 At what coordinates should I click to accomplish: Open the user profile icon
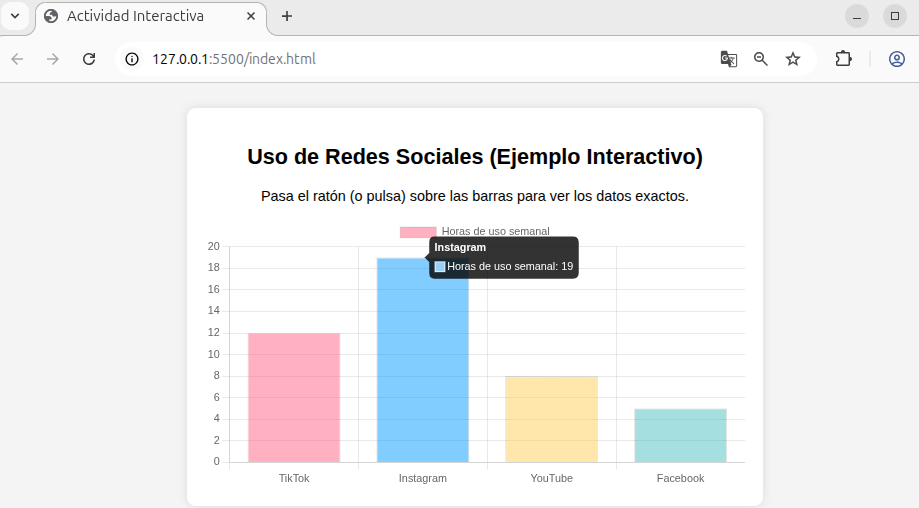pos(897,59)
